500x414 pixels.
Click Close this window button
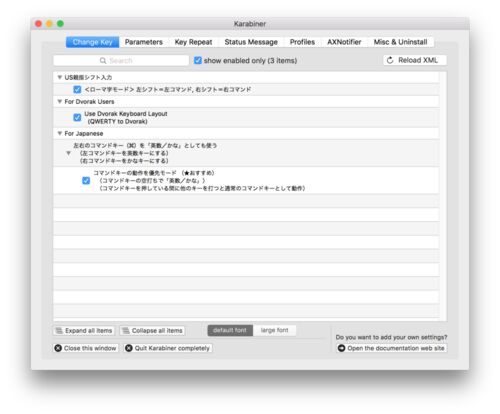[x=86, y=348]
